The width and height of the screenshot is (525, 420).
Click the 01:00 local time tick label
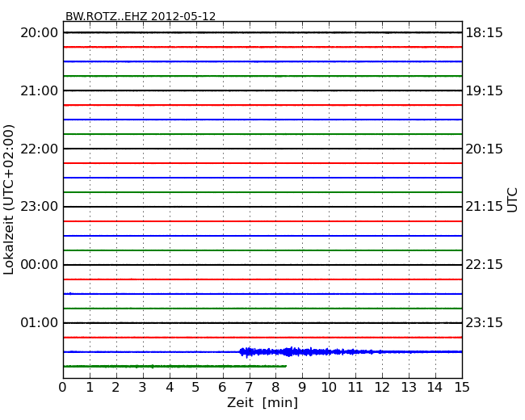point(40,323)
